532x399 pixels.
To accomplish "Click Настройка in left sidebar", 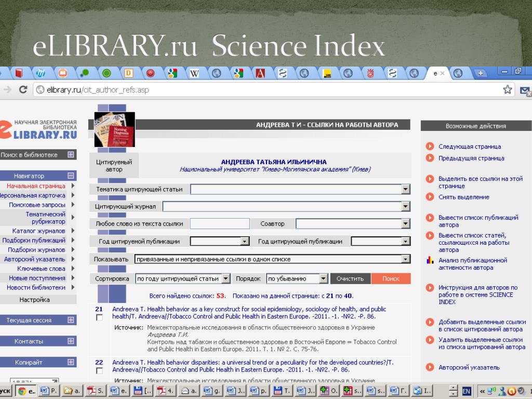I will point(35,300).
